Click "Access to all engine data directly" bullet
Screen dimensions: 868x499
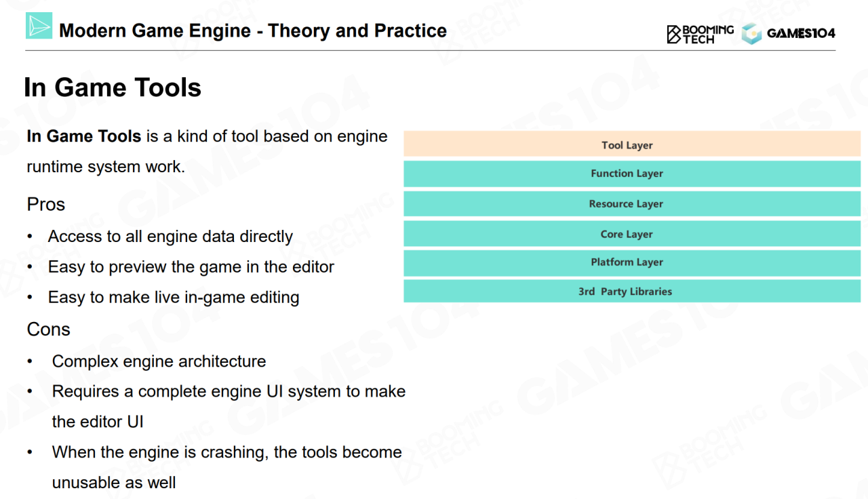(x=170, y=237)
